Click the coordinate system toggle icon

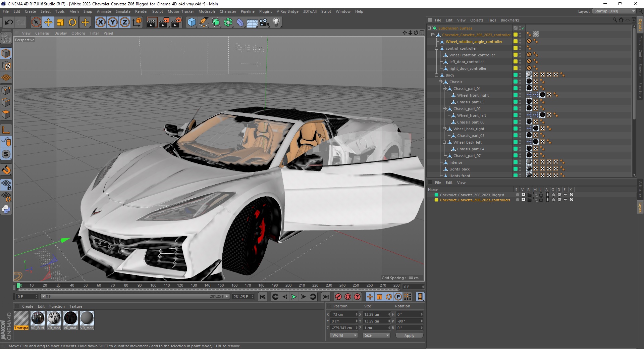click(137, 22)
